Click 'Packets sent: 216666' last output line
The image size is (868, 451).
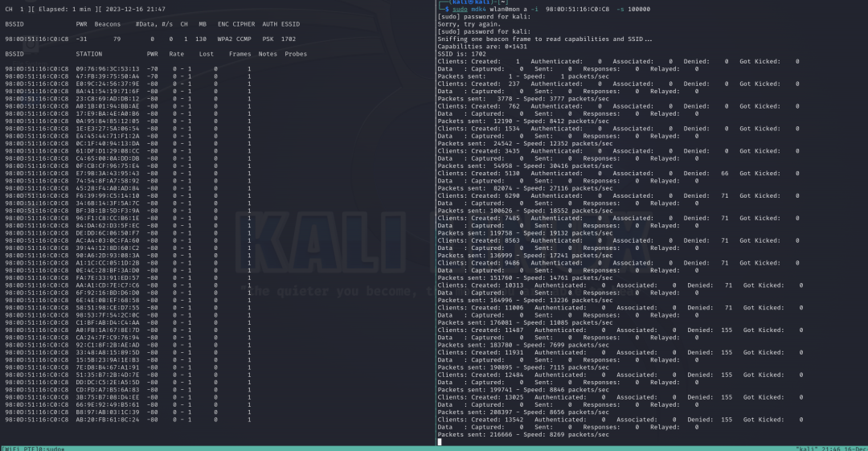pos(523,435)
